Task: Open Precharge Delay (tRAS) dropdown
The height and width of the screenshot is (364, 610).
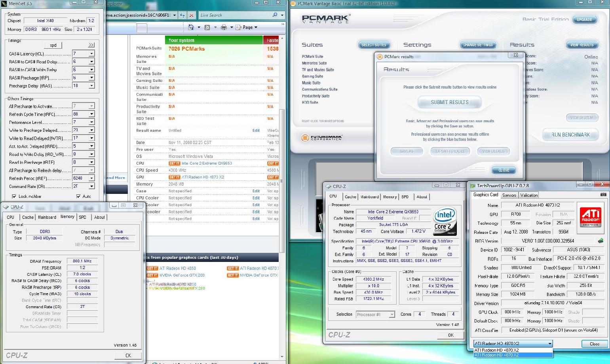Action: coord(91,86)
